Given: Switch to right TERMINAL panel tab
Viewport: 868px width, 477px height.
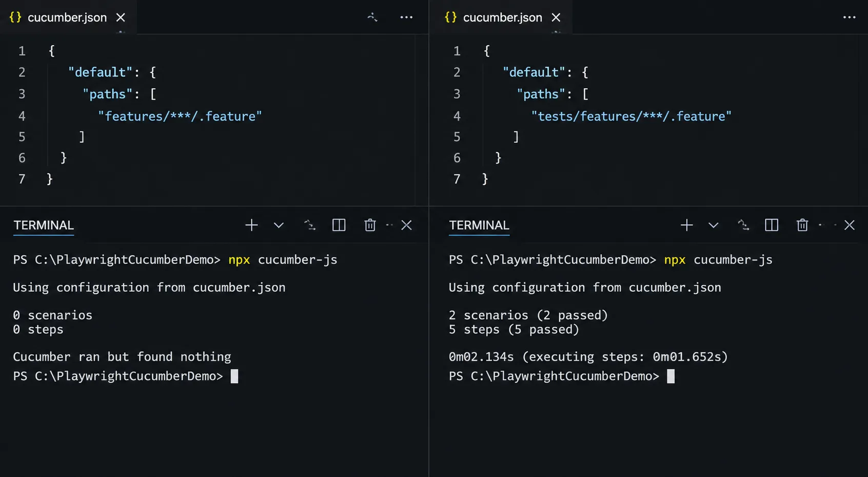Looking at the screenshot, I should tap(479, 225).
